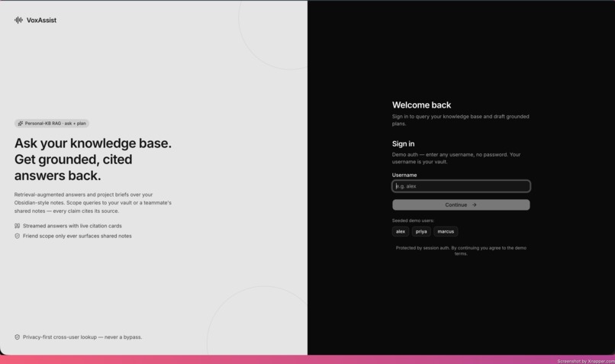This screenshot has height=364, width=615.
Task: Click the Seeded demo users label
Action: tap(413, 221)
